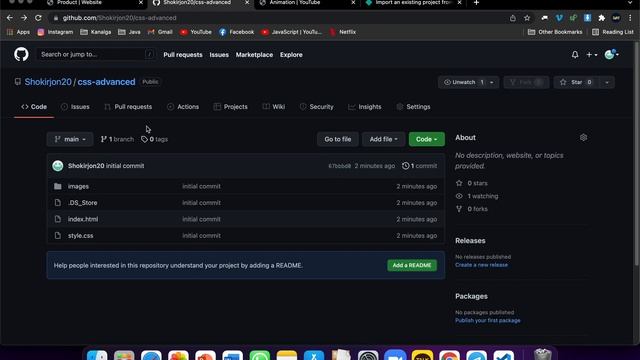
Task: Click the Shokirjon20 commit author avatar
Action: 58,166
